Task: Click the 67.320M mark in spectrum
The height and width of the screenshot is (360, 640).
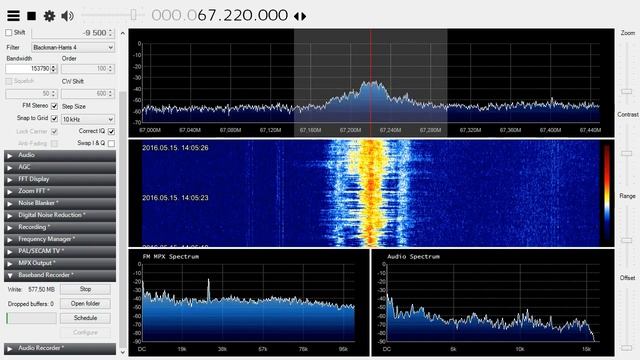Action: coord(470,130)
